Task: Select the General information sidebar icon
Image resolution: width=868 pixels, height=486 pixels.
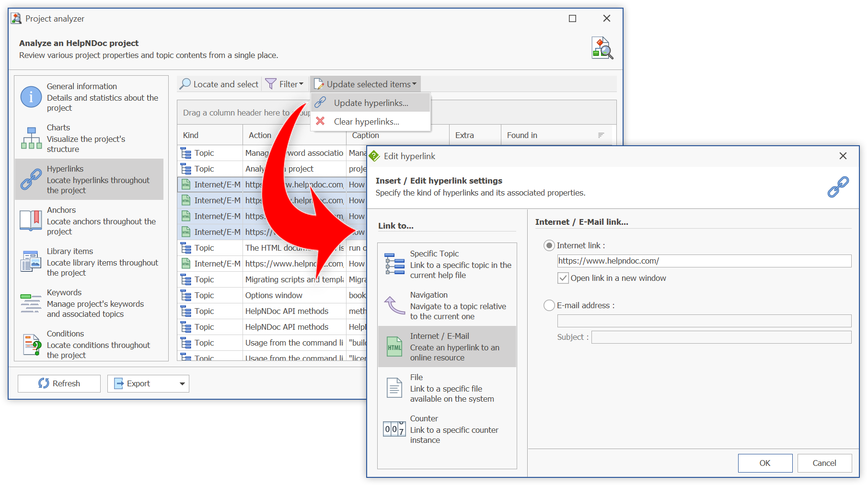Action: (31, 97)
